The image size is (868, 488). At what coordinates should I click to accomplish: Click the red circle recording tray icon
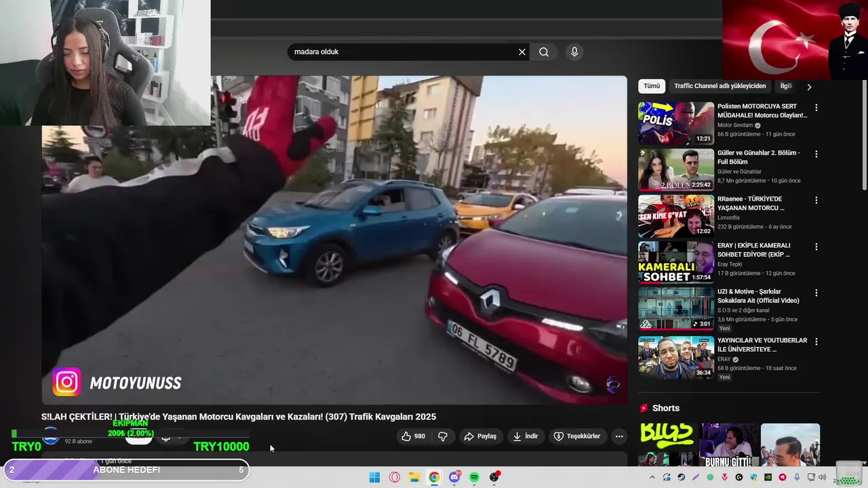[783, 477]
